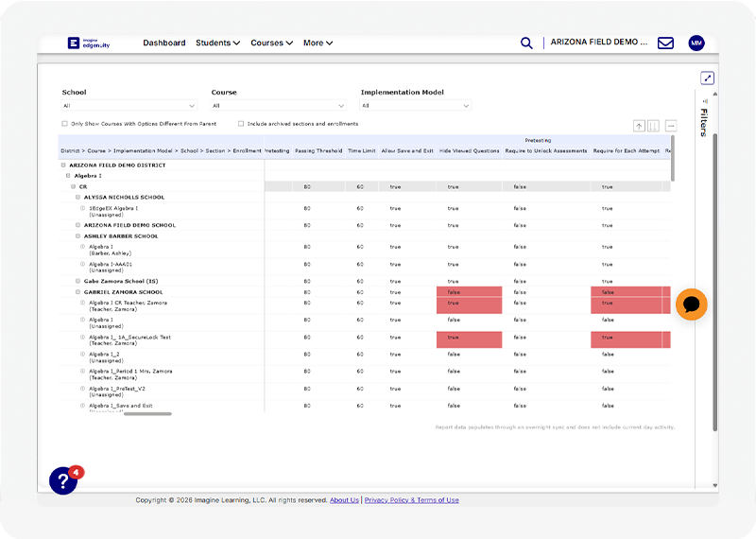Click the up arrow button above table
The height and width of the screenshot is (539, 756).
639,126
